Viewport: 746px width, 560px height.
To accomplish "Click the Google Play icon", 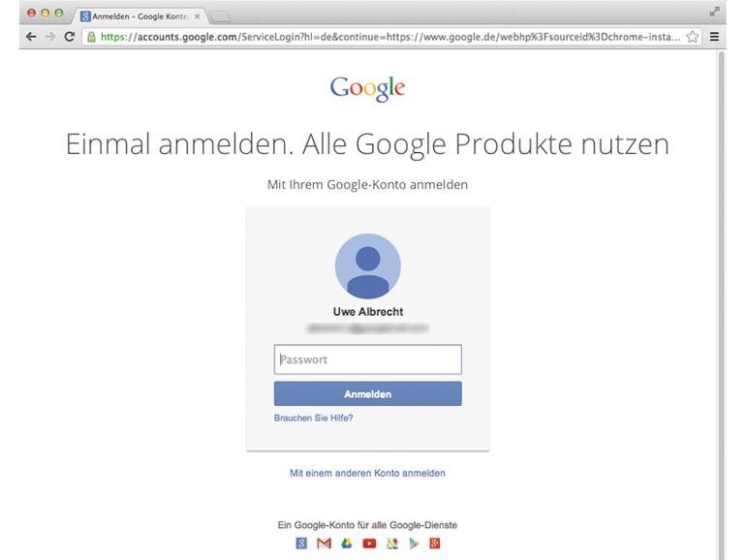I will (x=414, y=543).
